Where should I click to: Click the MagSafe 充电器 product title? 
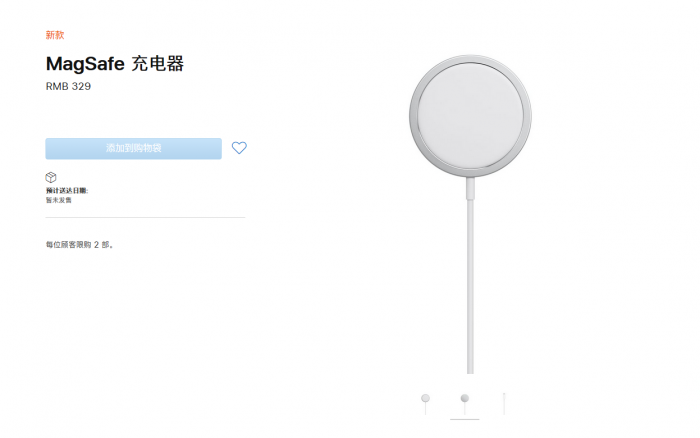[115, 64]
